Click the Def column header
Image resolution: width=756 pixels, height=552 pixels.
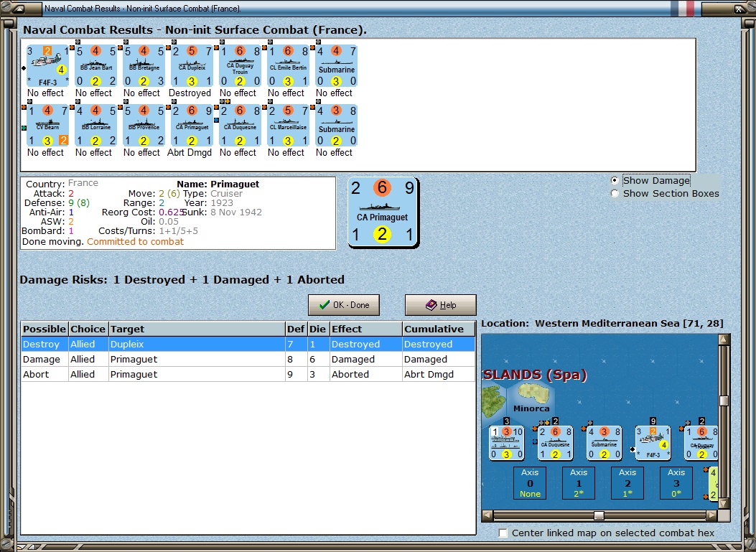pyautogui.click(x=296, y=329)
